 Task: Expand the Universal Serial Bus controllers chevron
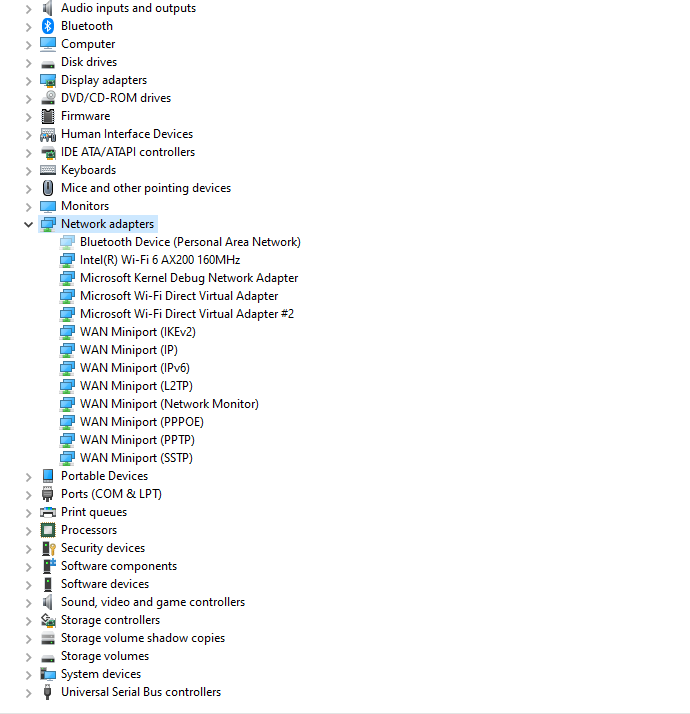click(28, 693)
